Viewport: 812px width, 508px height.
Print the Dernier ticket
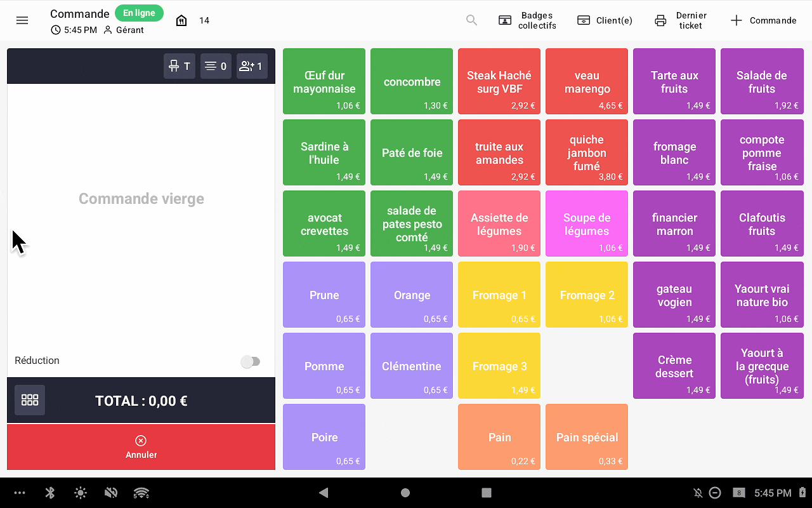click(x=681, y=20)
